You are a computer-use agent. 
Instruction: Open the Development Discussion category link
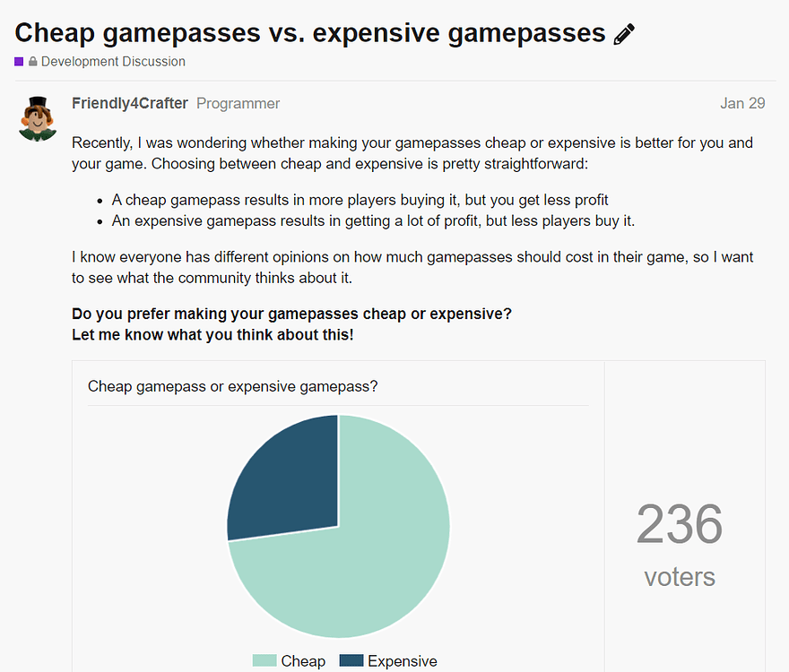click(114, 61)
